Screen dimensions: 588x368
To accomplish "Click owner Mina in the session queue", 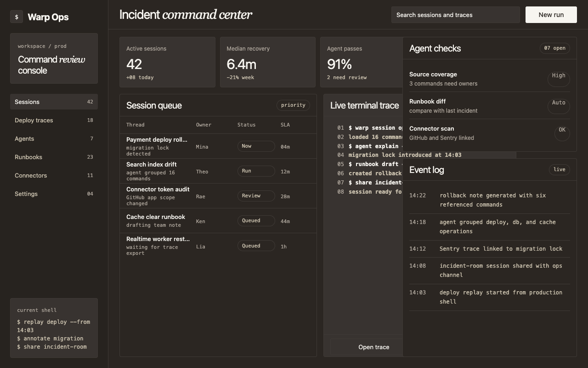I will click(202, 147).
